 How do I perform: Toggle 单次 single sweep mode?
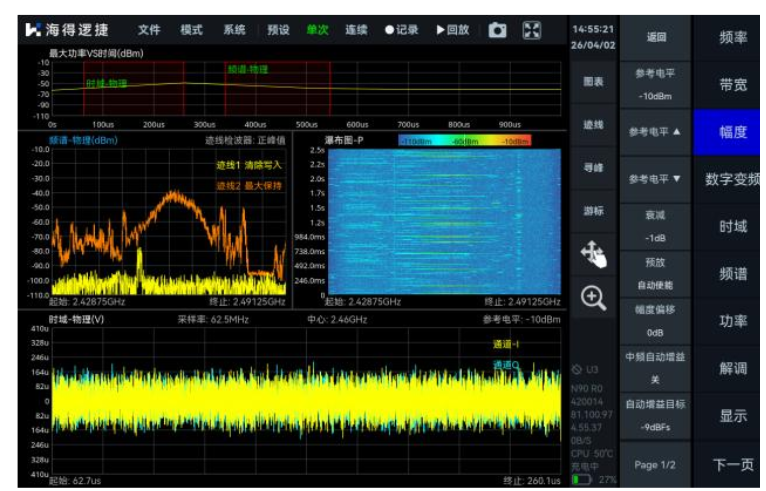[317, 30]
